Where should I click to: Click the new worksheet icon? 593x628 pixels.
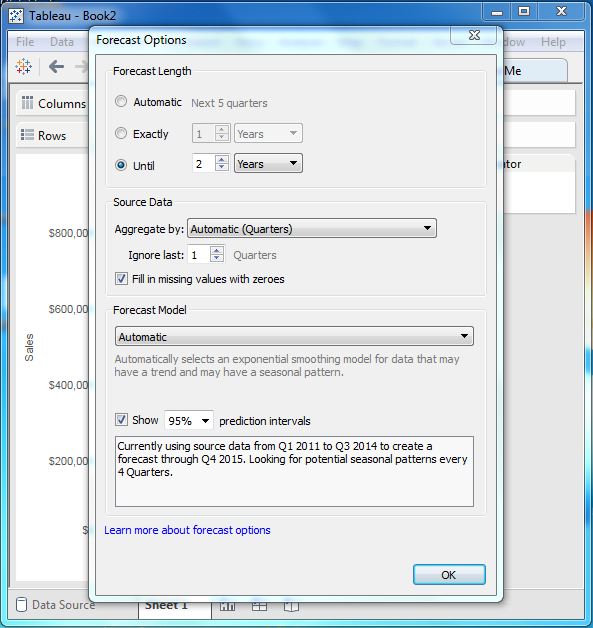point(227,606)
